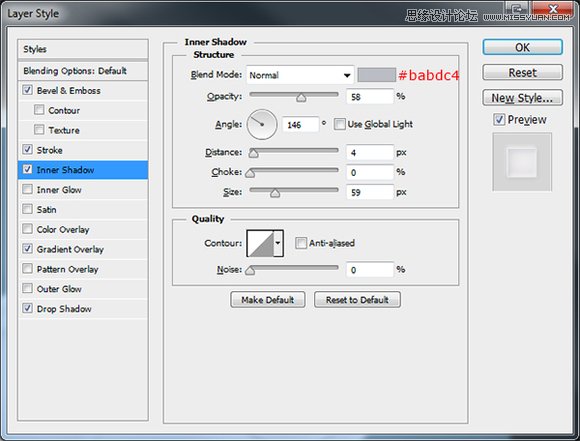Viewport: 580px width, 441px height.
Task: Click the contour curve thumbnail
Action: 260,243
